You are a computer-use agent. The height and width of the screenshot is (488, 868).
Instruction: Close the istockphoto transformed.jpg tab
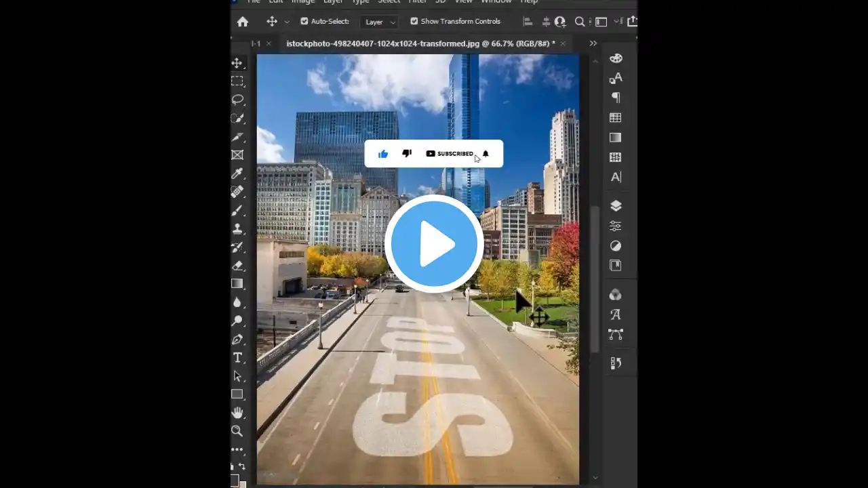point(563,43)
